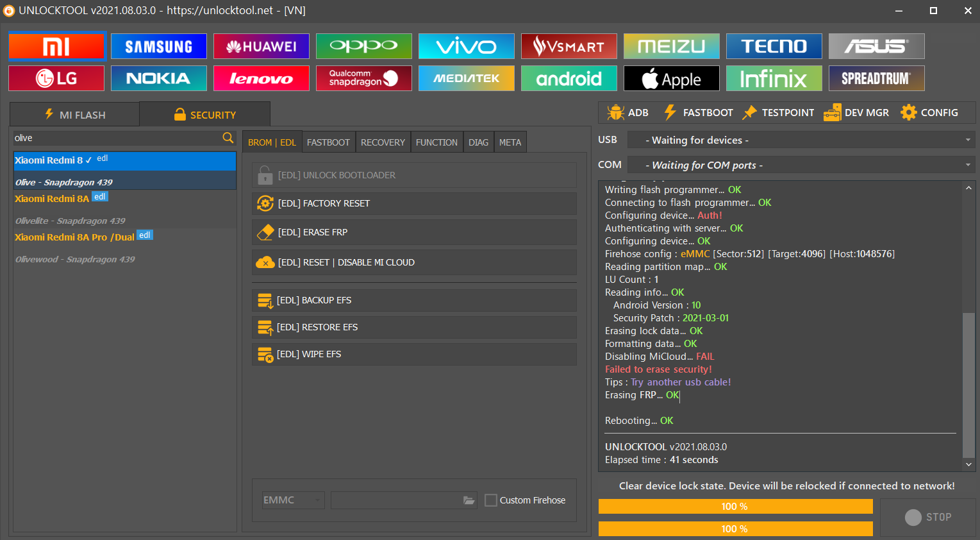
Task: Open the CONFIG settings
Action: [929, 113]
